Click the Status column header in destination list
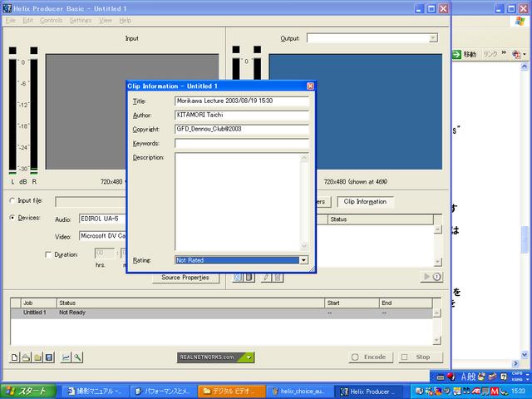The height and width of the screenshot is (399, 532). coord(381,219)
